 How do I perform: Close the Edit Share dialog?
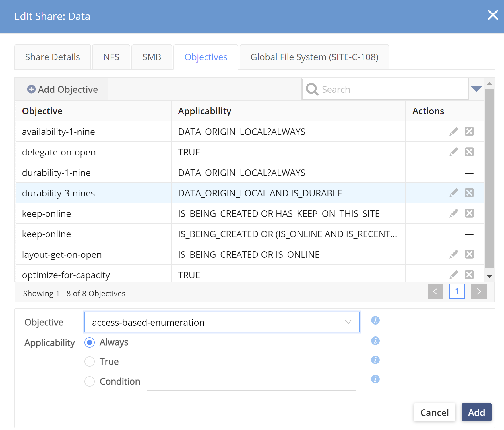click(x=493, y=15)
